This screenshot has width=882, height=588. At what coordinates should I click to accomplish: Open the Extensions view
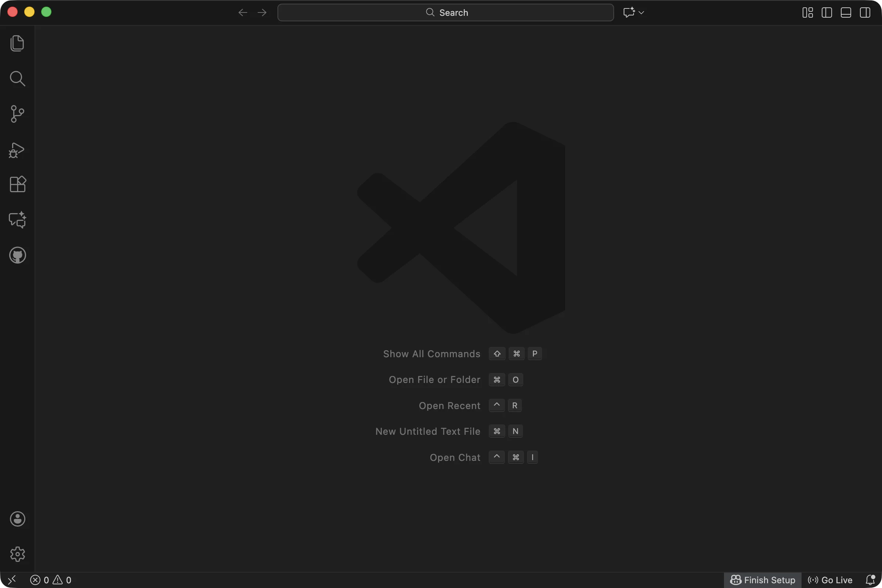point(17,184)
